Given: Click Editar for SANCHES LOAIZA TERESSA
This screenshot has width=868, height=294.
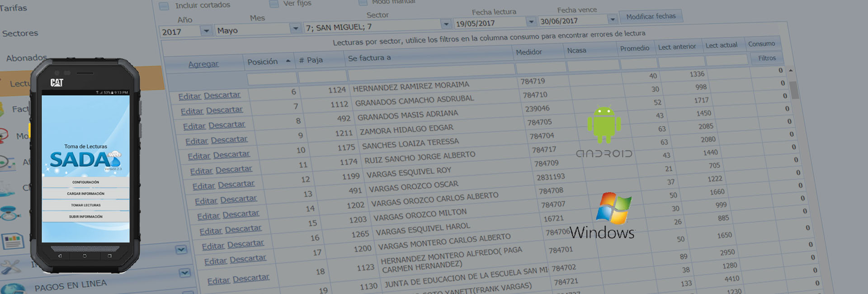Looking at the screenshot, I should 199,156.
